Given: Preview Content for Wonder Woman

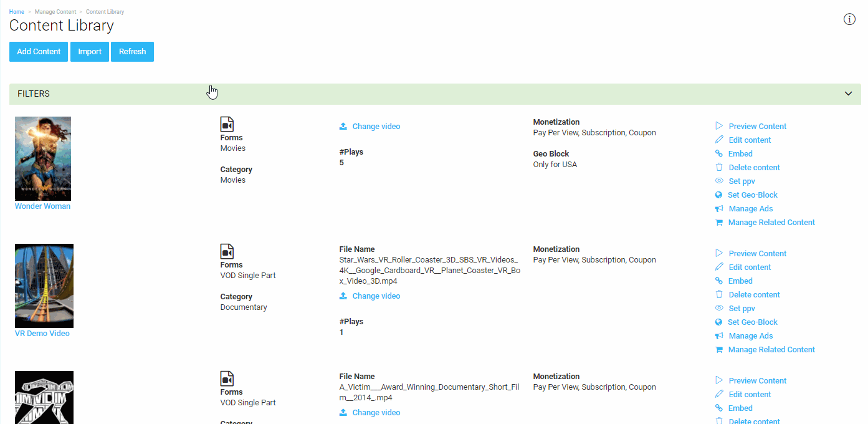Looking at the screenshot, I should (x=758, y=127).
